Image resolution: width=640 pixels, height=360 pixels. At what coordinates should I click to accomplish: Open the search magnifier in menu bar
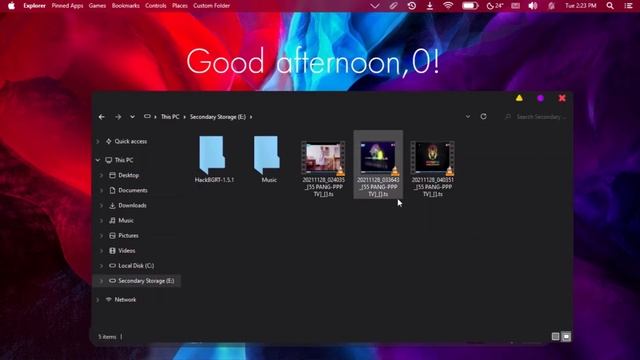610,6
